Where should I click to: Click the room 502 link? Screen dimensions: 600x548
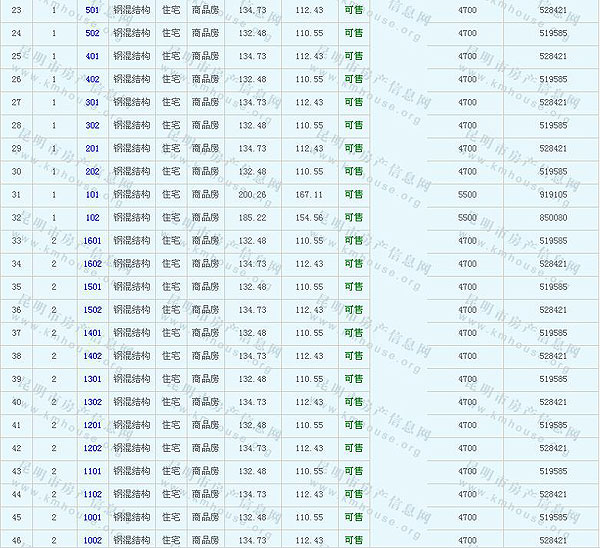92,33
